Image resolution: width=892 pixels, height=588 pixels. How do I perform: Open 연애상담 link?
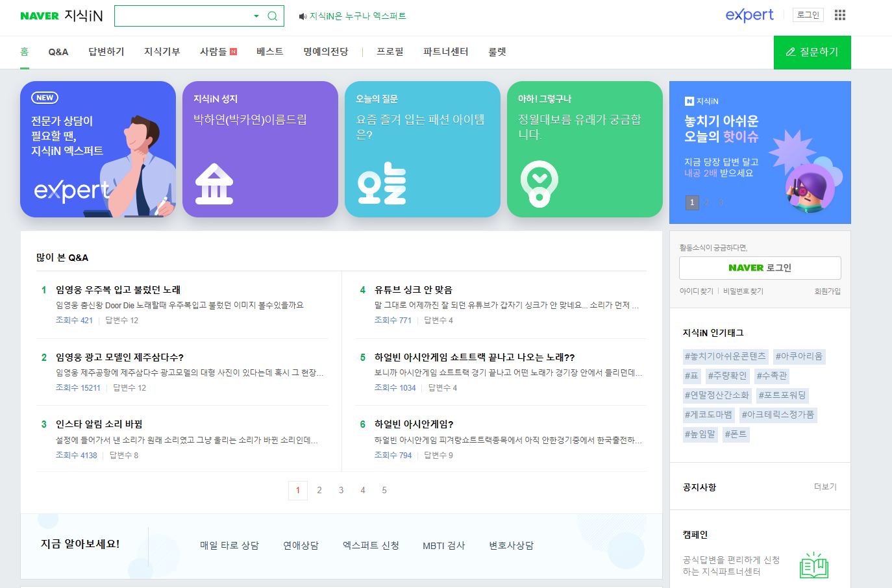301,546
